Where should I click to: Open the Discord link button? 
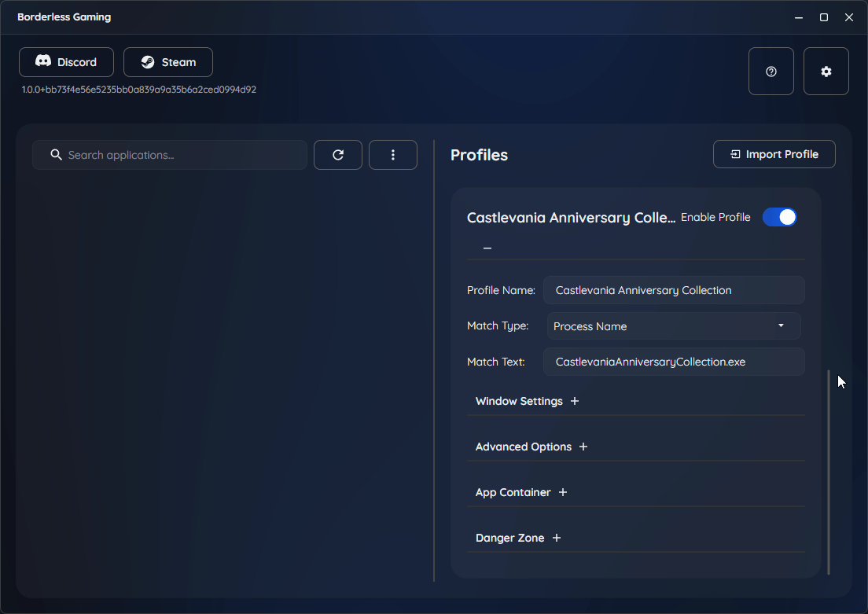[x=66, y=62]
